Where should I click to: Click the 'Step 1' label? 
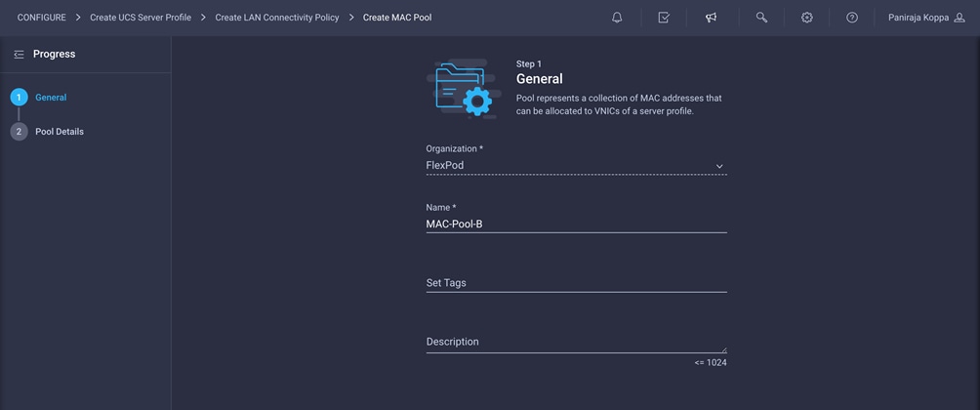coord(529,63)
